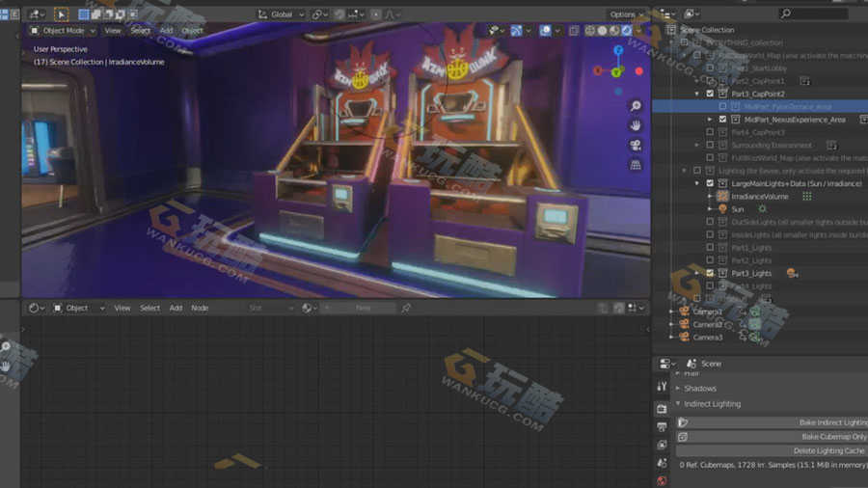Open the node editor View menu
The image size is (868, 488).
[122, 308]
